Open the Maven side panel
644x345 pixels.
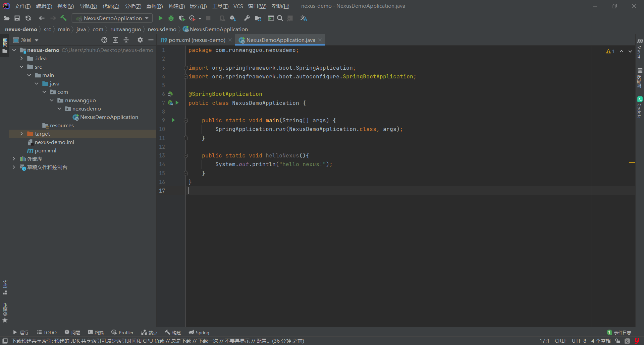640,49
